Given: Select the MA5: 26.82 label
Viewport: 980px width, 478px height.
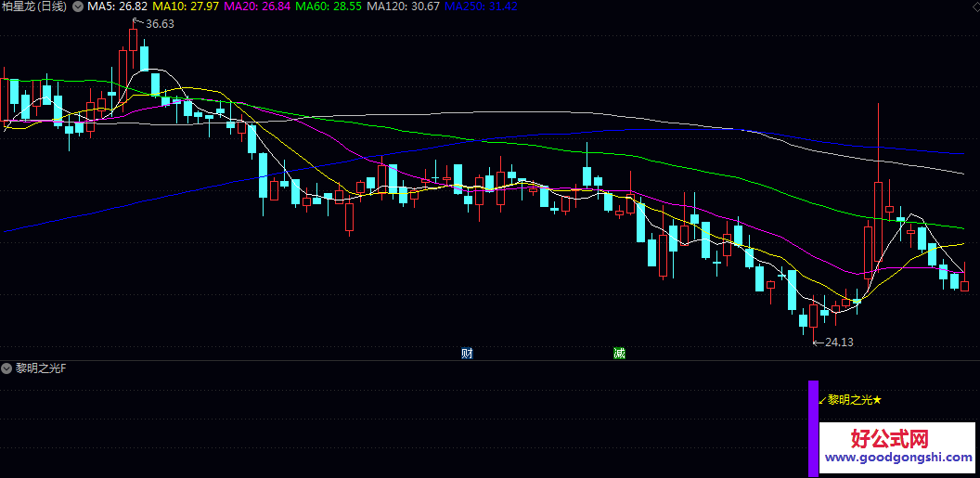Looking at the screenshot, I should [118, 6].
